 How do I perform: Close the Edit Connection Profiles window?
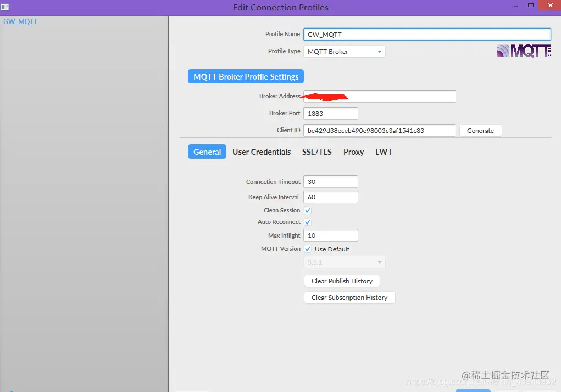[550, 5]
